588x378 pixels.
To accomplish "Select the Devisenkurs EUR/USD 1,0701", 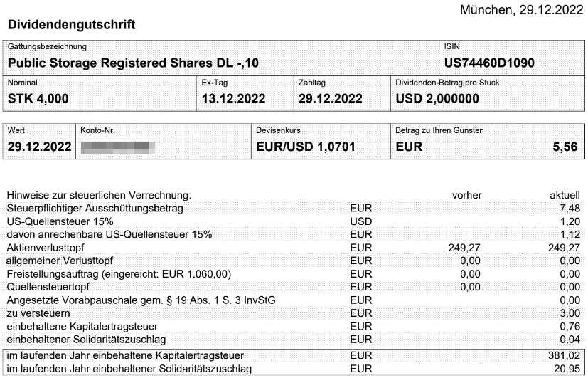I will [x=306, y=147].
